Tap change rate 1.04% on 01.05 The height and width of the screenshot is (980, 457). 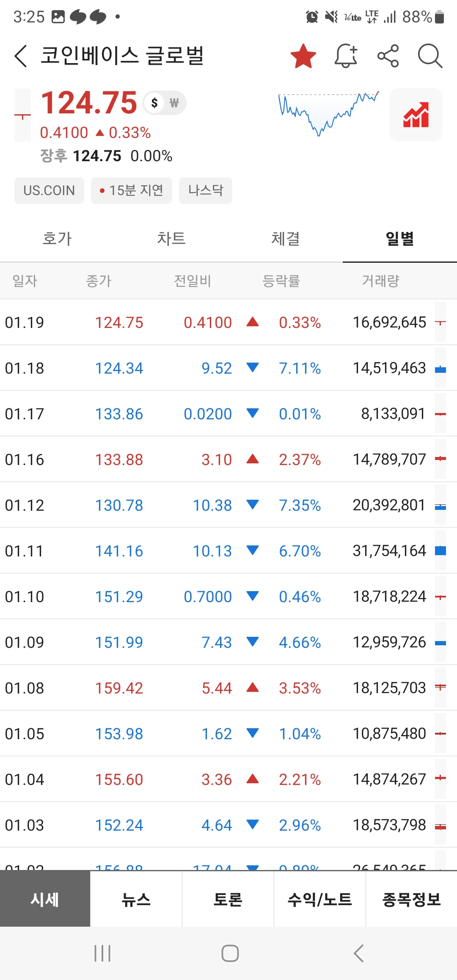point(300,734)
